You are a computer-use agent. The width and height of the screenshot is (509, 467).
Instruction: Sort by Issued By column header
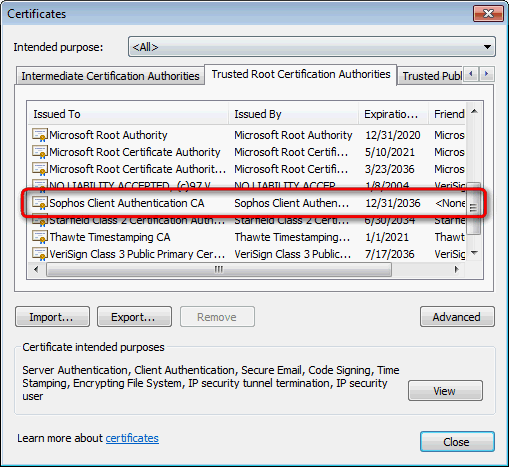294,114
